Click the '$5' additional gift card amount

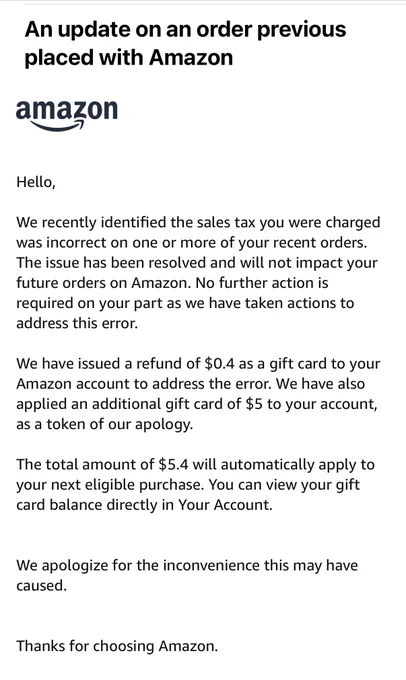coord(254,404)
